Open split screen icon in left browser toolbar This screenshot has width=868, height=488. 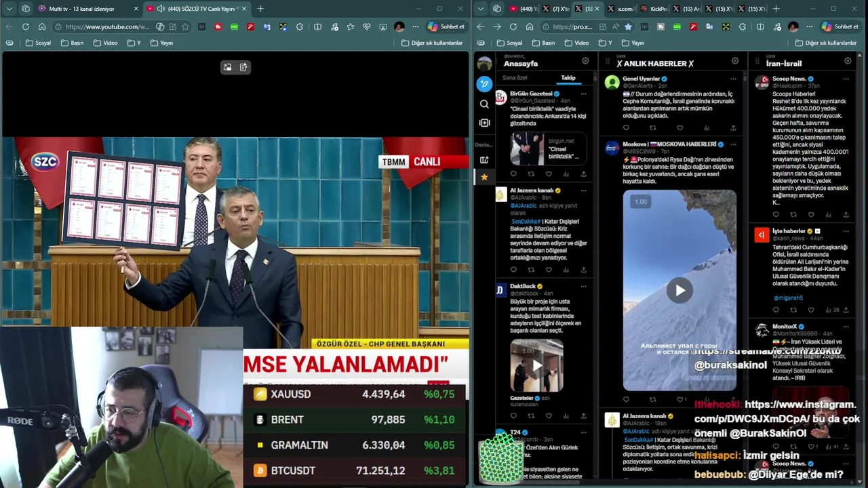point(317,26)
